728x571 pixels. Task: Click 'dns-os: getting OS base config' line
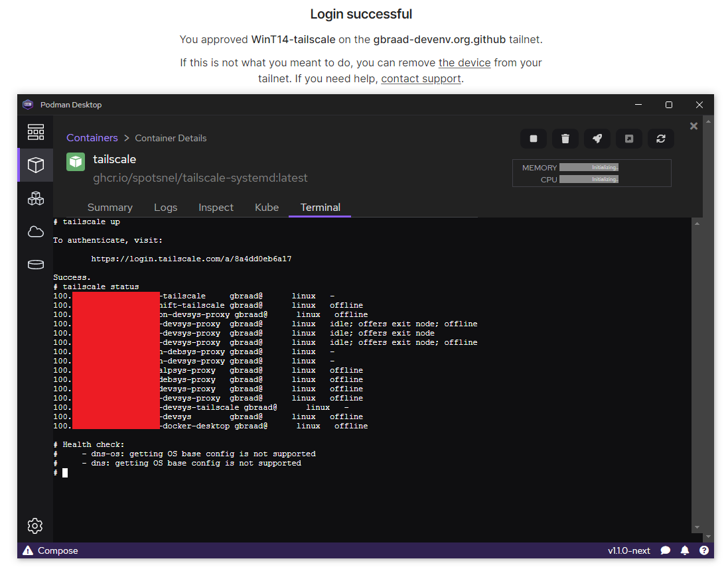coord(184,454)
